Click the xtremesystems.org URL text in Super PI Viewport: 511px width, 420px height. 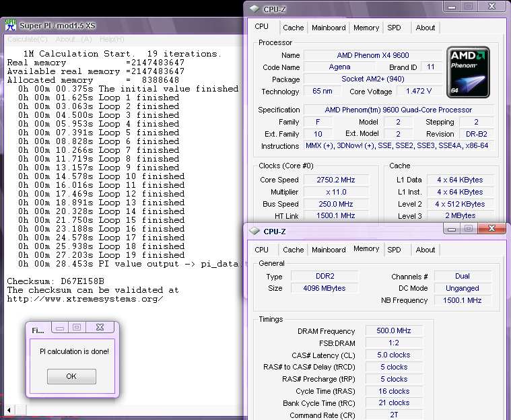pyautogui.click(x=85, y=299)
